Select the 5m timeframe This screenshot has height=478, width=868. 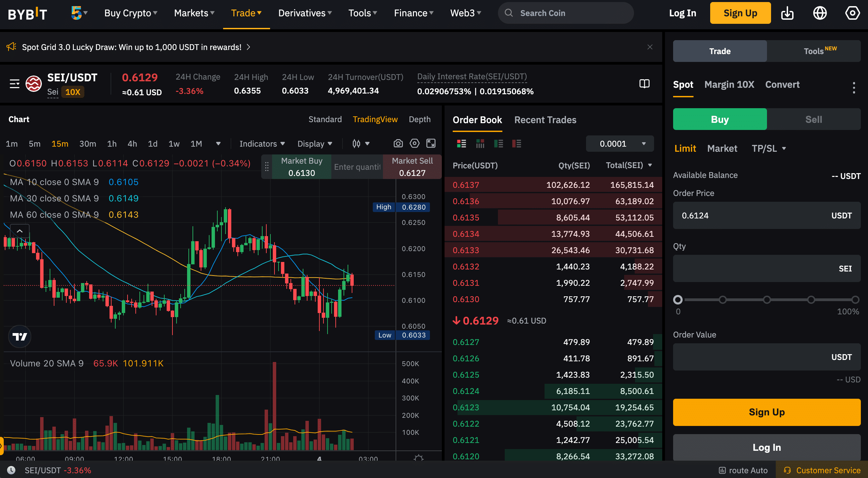tap(34, 144)
